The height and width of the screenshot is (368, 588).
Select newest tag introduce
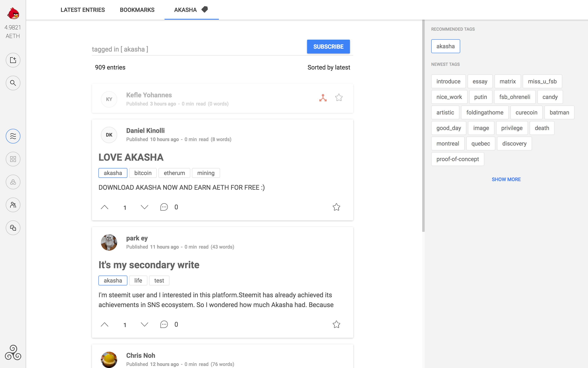[x=448, y=81]
